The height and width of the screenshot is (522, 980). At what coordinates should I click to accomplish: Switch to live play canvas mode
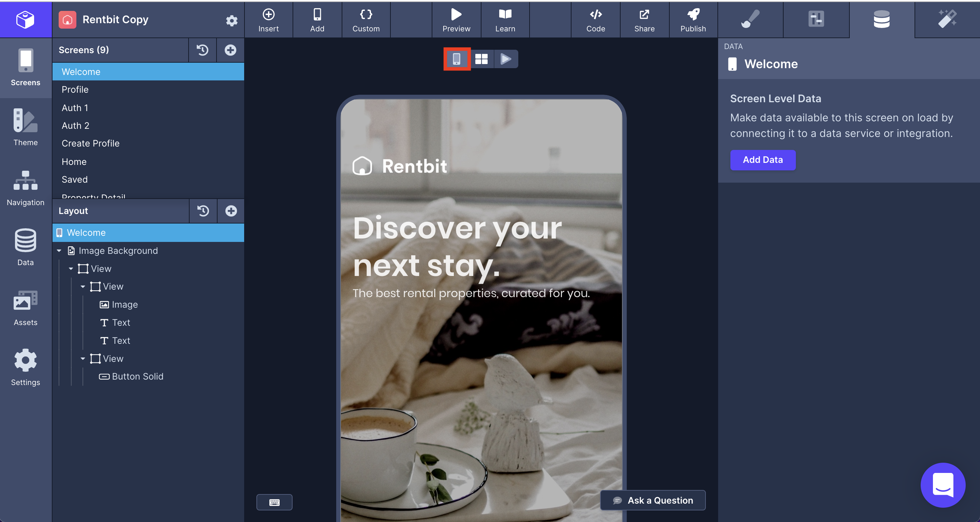pyautogui.click(x=506, y=59)
